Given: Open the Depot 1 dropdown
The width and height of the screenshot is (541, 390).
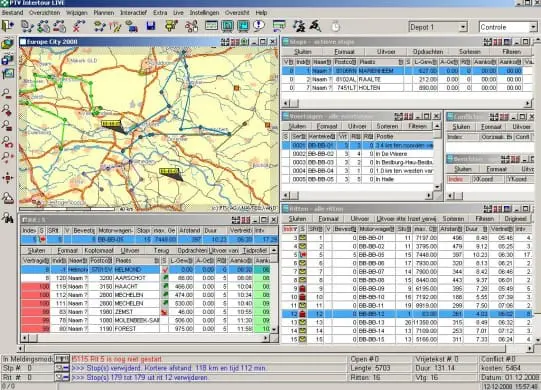Looking at the screenshot, I should [463, 27].
